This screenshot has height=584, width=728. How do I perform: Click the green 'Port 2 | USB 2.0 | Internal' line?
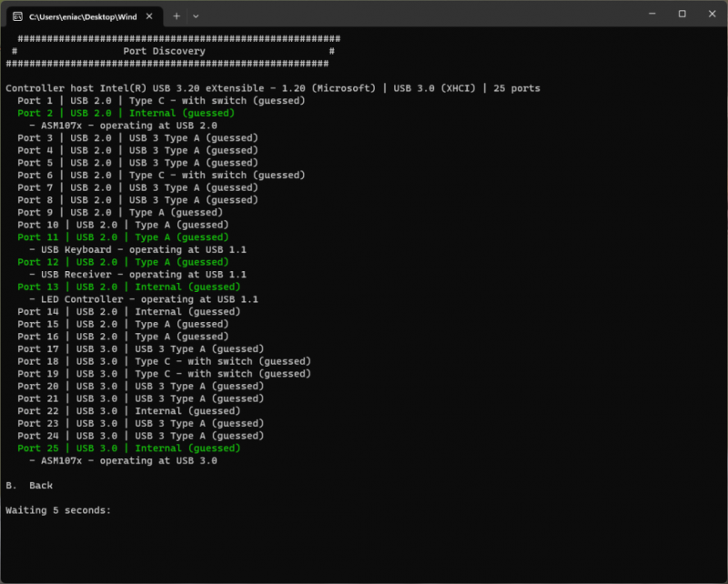coord(126,114)
